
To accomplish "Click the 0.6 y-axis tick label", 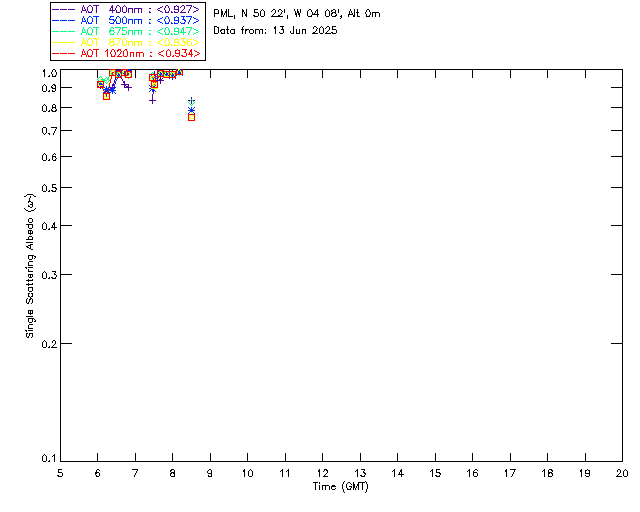I will [49, 157].
